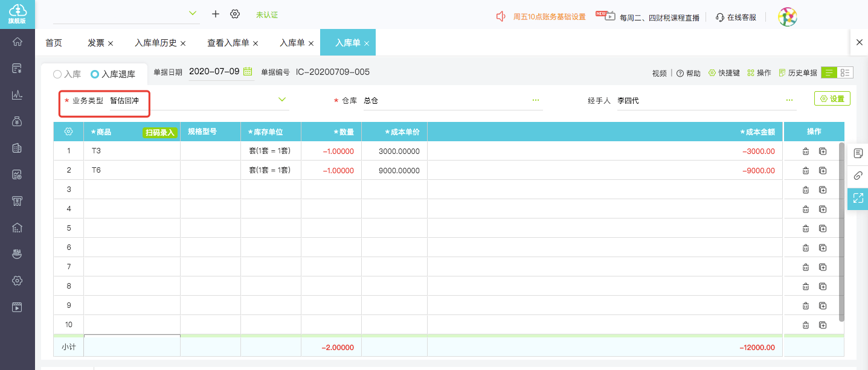Viewport: 868px width, 370px height.
Task: Open the chart statistics icon in sidebar
Action: (x=18, y=95)
